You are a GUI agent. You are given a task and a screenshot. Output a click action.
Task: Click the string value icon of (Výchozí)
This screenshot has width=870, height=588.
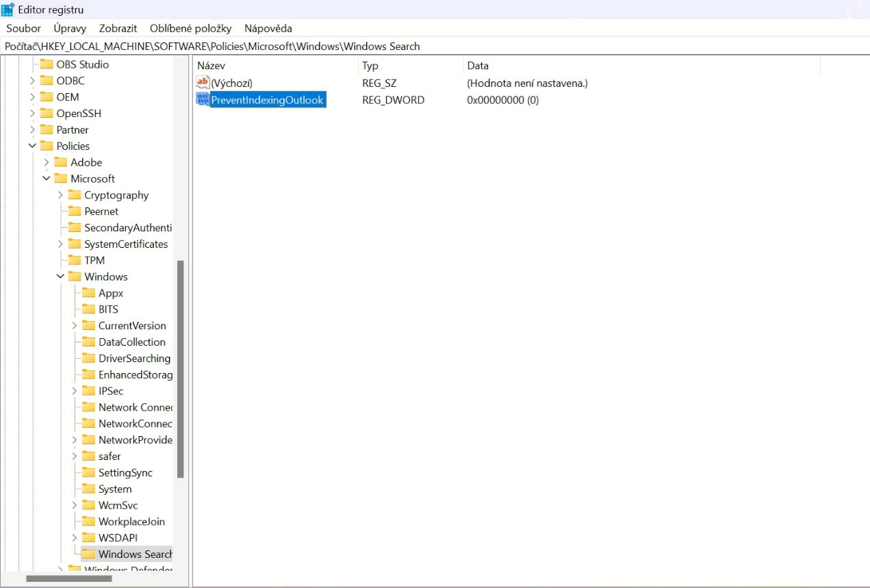(x=203, y=83)
